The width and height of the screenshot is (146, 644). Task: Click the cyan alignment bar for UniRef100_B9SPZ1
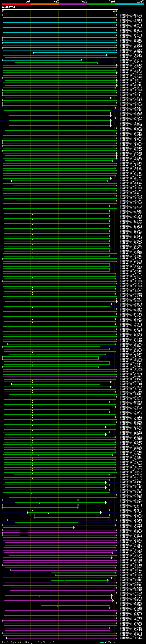60,15
